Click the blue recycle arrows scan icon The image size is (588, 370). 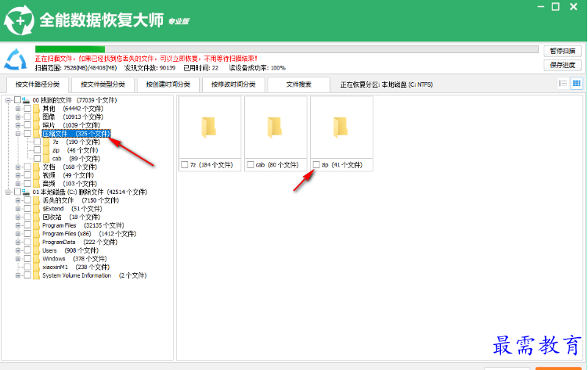pyautogui.click(x=16, y=59)
